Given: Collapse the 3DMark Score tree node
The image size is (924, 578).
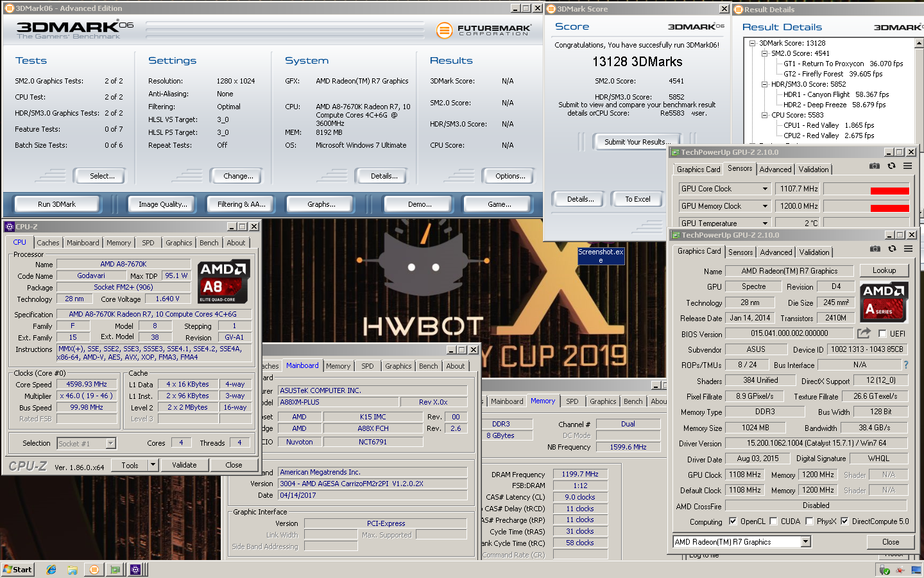Looking at the screenshot, I should 753,43.
